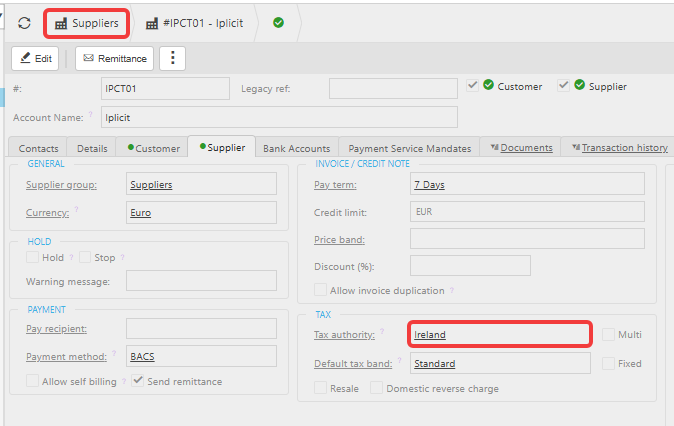The height and width of the screenshot is (426, 674).
Task: Click the Credit limit EUR field
Action: 527,212
